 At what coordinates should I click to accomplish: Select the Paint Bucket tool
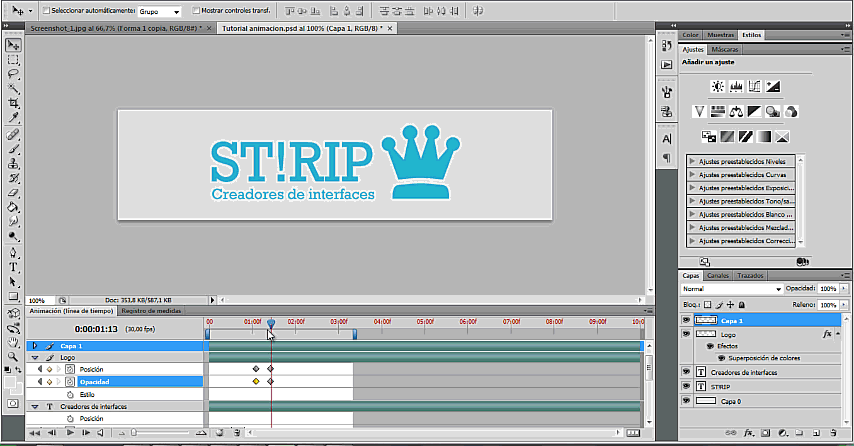pos(13,207)
